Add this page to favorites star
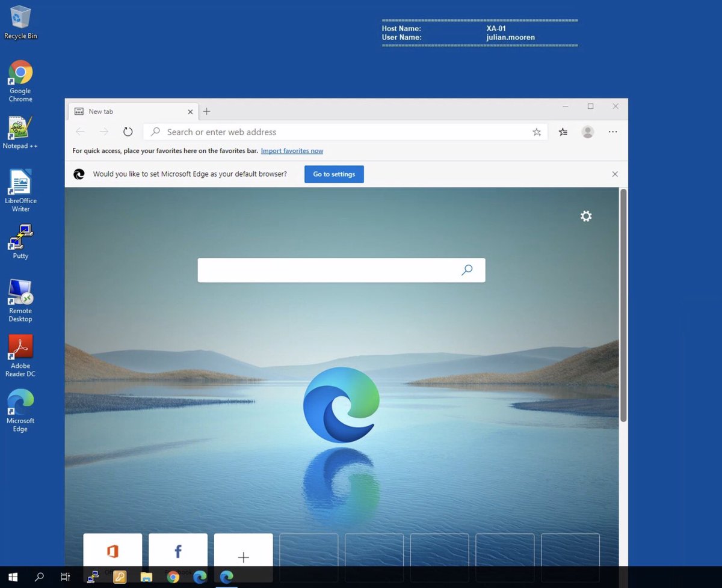The height and width of the screenshot is (588, 722). 537,132
